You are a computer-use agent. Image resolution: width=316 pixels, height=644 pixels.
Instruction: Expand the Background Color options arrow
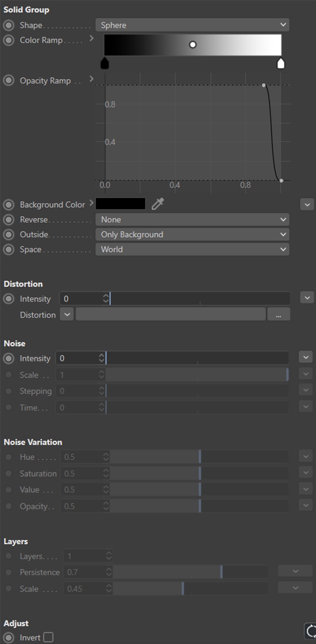[92, 203]
